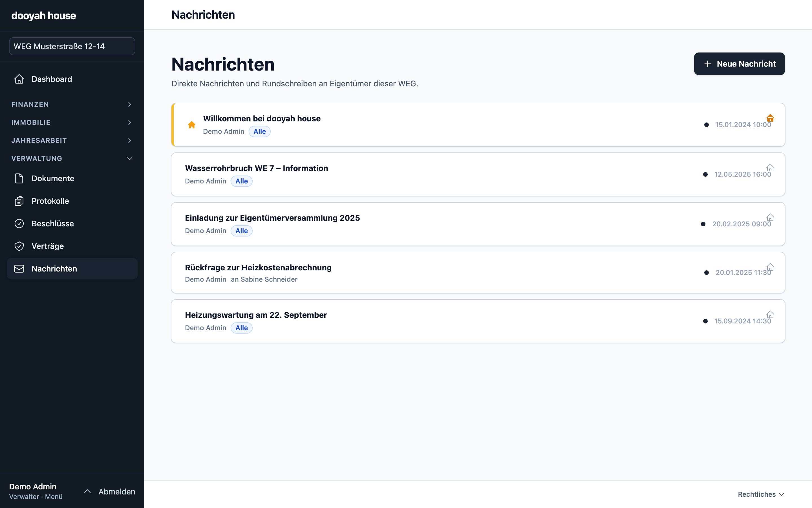
Task: Click Demo Admin sender on Rückfrage message
Action: coord(205,279)
